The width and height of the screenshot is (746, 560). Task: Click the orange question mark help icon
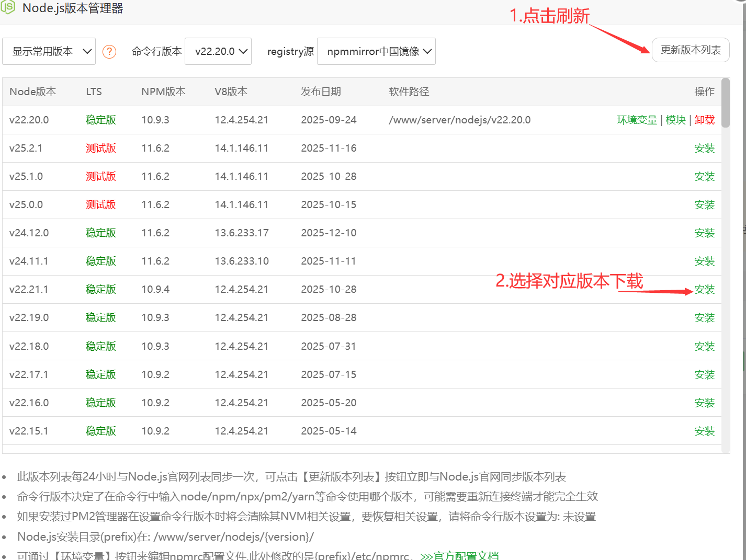point(109,51)
